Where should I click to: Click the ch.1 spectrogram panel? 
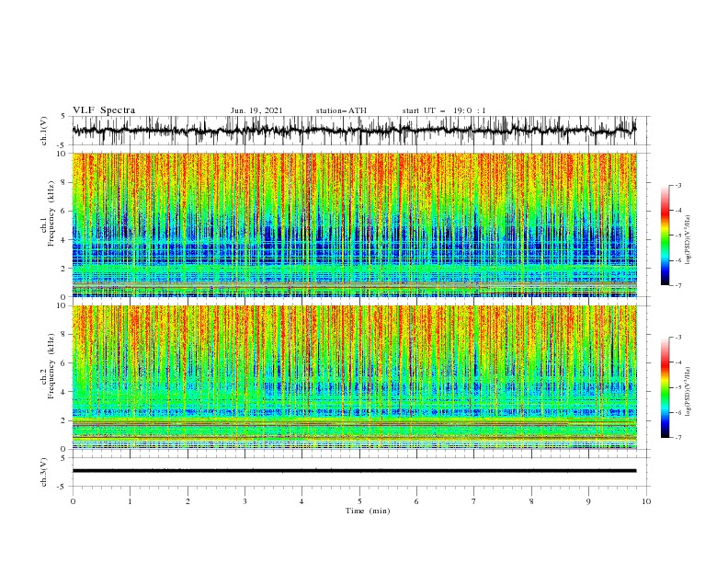pyautogui.click(x=354, y=224)
